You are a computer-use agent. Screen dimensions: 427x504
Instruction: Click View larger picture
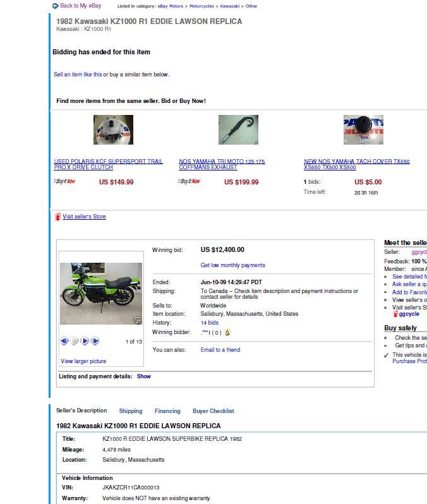(x=83, y=361)
